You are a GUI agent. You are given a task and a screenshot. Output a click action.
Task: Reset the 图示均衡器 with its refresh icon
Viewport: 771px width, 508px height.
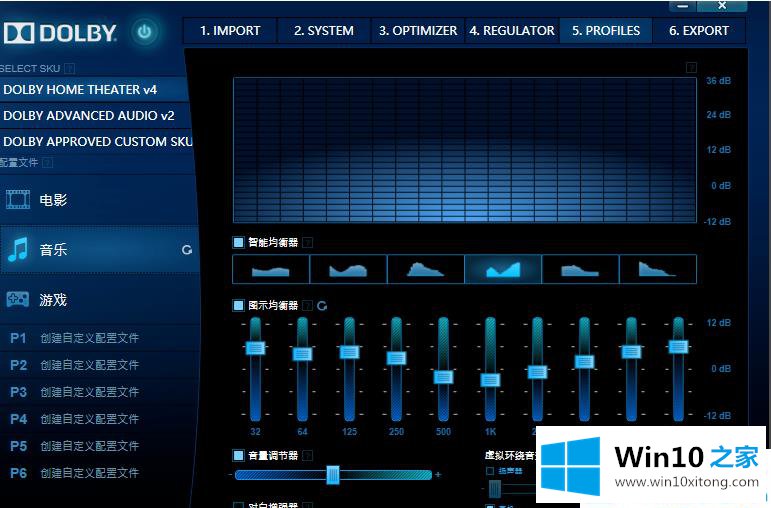(322, 306)
